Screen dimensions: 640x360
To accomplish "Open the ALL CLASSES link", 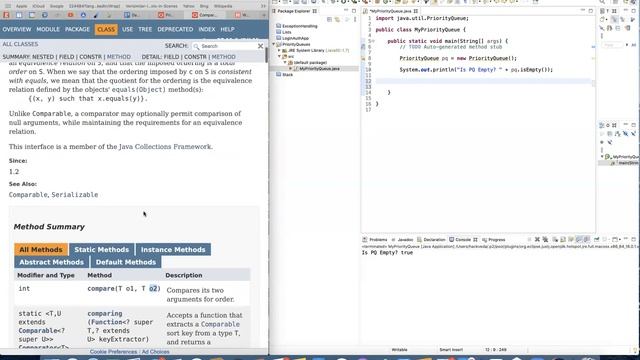I will pos(20,44).
